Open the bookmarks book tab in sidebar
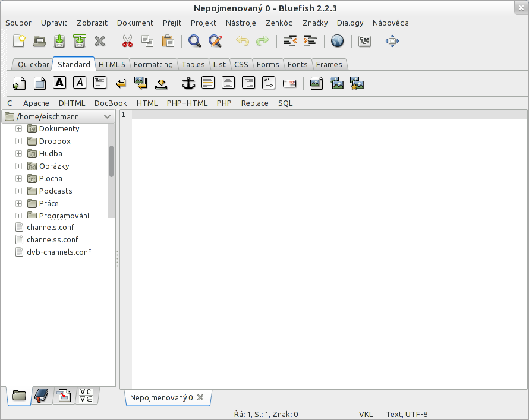The width and height of the screenshot is (529, 420). coord(41,395)
